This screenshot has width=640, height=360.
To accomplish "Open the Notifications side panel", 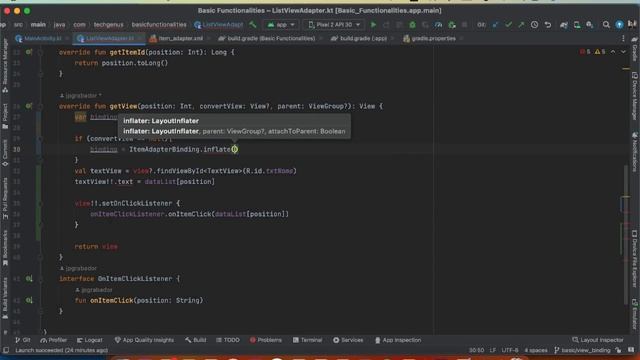I will [x=635, y=152].
